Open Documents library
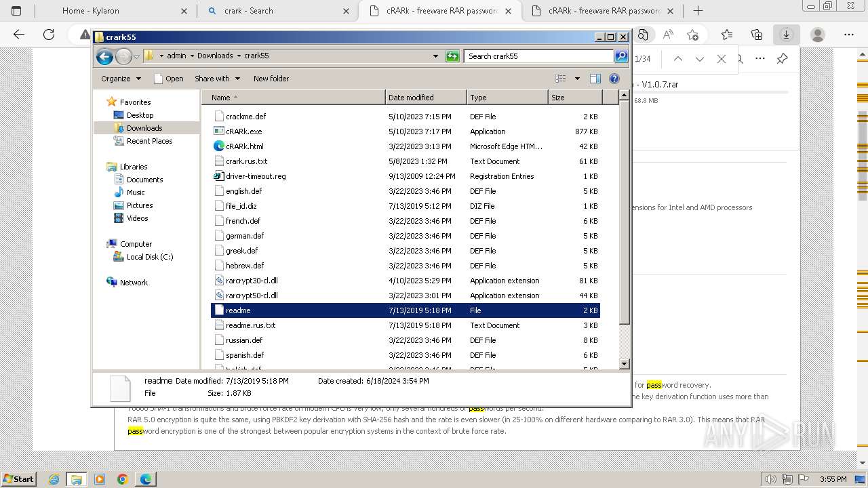Viewport: 868px width, 488px height. pyautogui.click(x=144, y=180)
